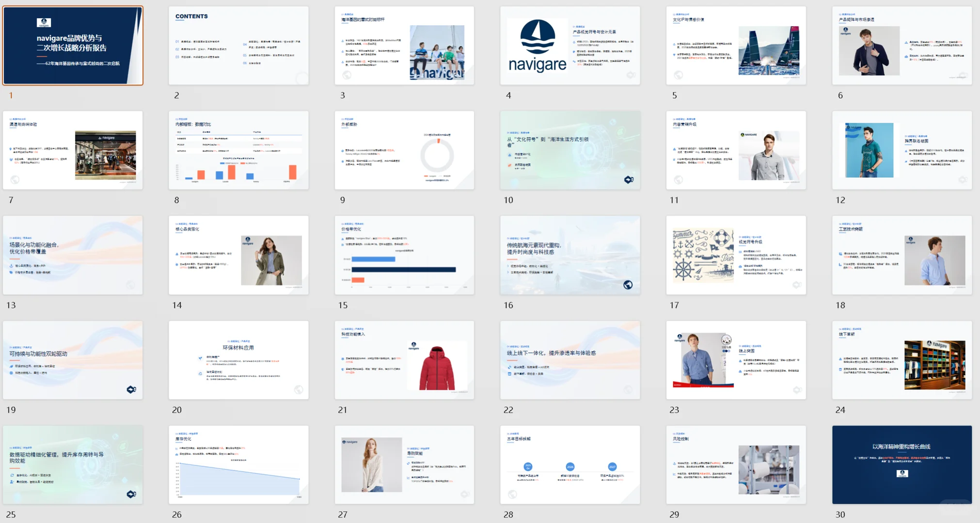Select slide 28 三年目标拆解 timeline
This screenshot has height=523, width=980.
(x=570, y=465)
